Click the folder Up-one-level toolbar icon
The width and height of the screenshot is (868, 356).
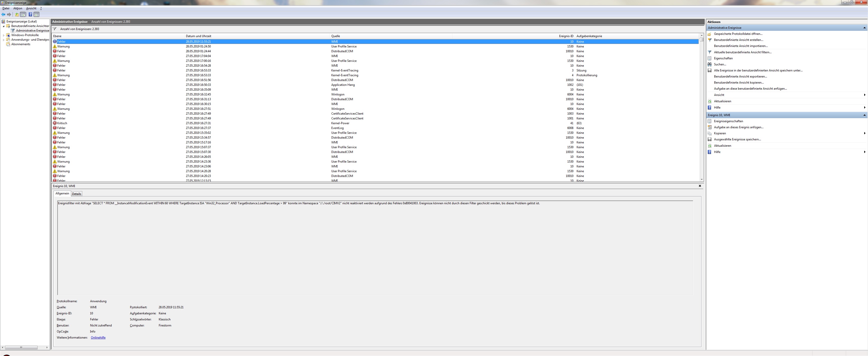[16, 14]
